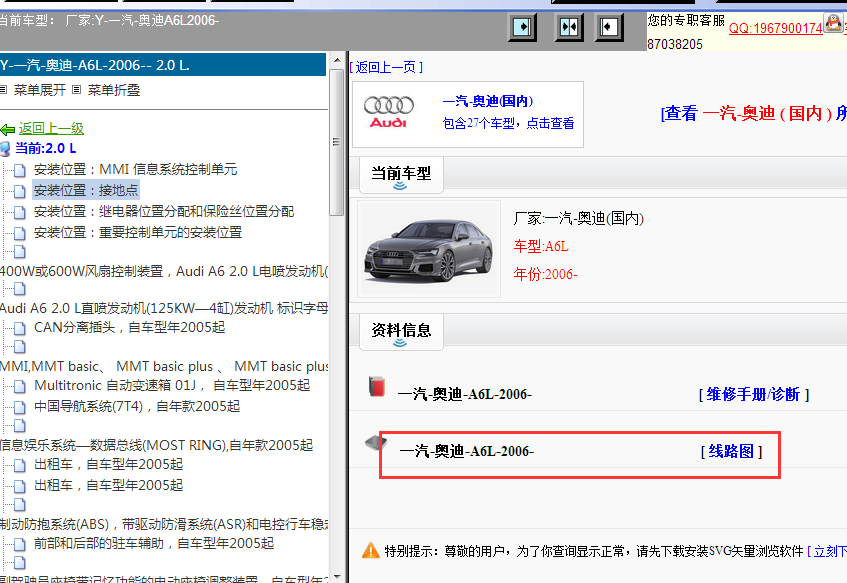This screenshot has width=847, height=583.
Task: Click the red book manual icon
Action: coord(377,386)
